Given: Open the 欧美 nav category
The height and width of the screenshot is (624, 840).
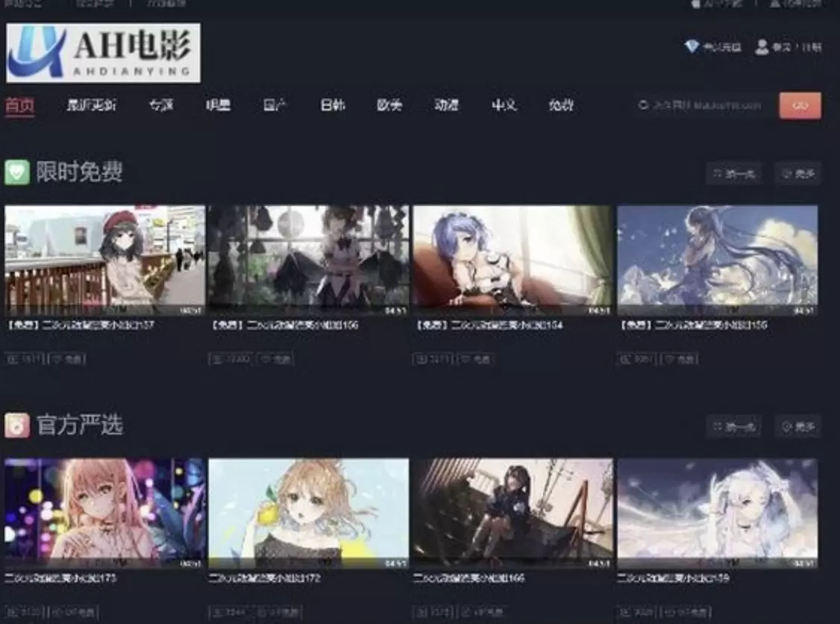Looking at the screenshot, I should click(389, 105).
